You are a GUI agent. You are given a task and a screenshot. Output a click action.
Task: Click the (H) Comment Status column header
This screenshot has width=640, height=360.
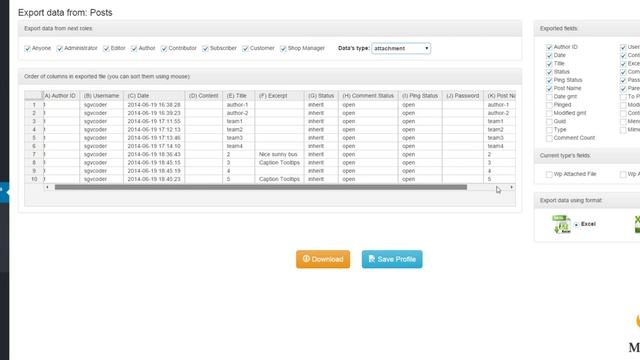pos(368,96)
